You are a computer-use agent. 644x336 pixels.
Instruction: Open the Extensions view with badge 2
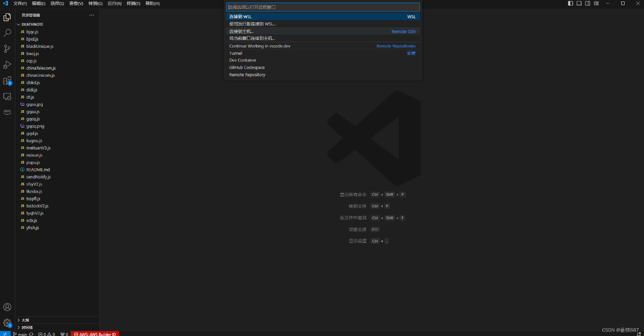pyautogui.click(x=7, y=80)
